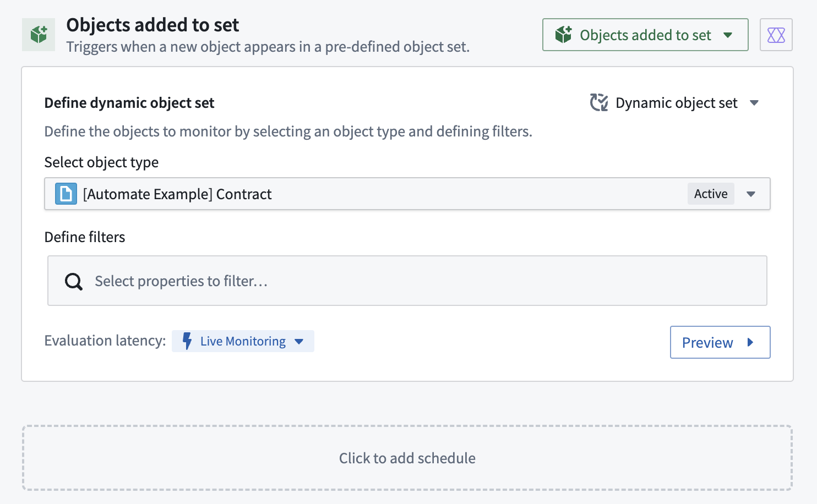Viewport: 817px width, 504px height.
Task: Click to add schedule area
Action: (407, 458)
